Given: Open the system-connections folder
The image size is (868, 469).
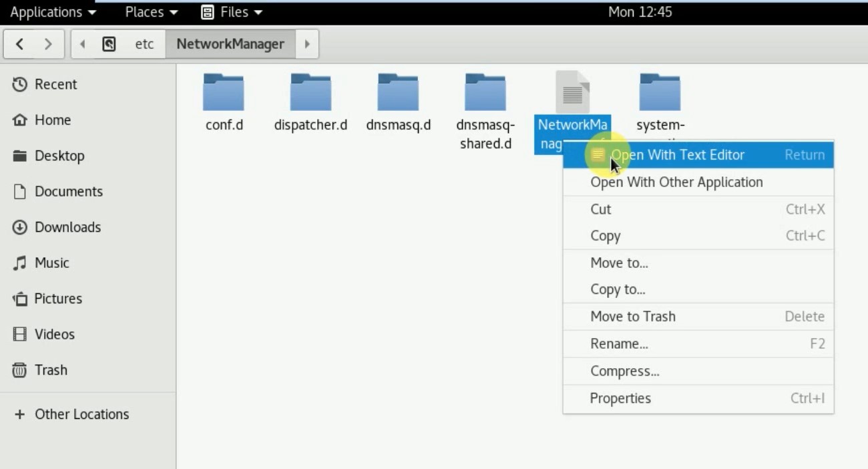Looking at the screenshot, I should coord(660,90).
